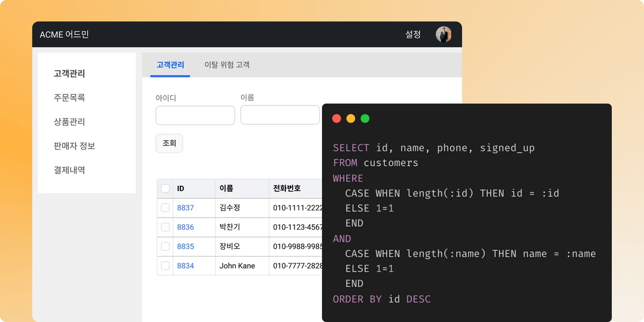The image size is (644, 322).
Task: Switch to the 고객관리 tab
Action: click(x=170, y=65)
